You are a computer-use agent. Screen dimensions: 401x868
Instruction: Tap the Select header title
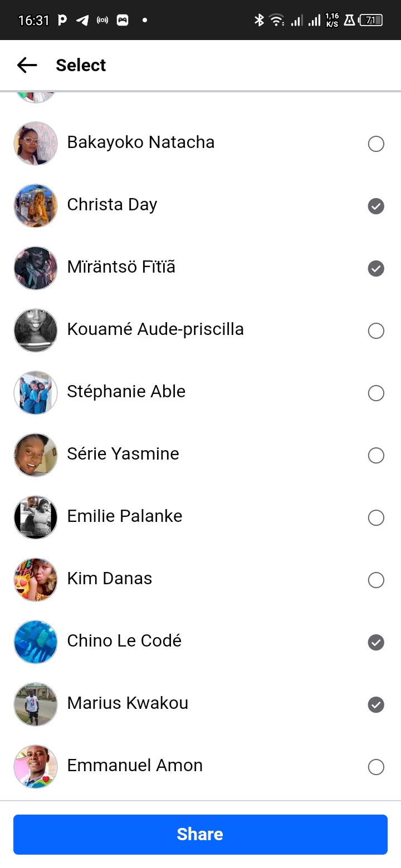pos(81,65)
